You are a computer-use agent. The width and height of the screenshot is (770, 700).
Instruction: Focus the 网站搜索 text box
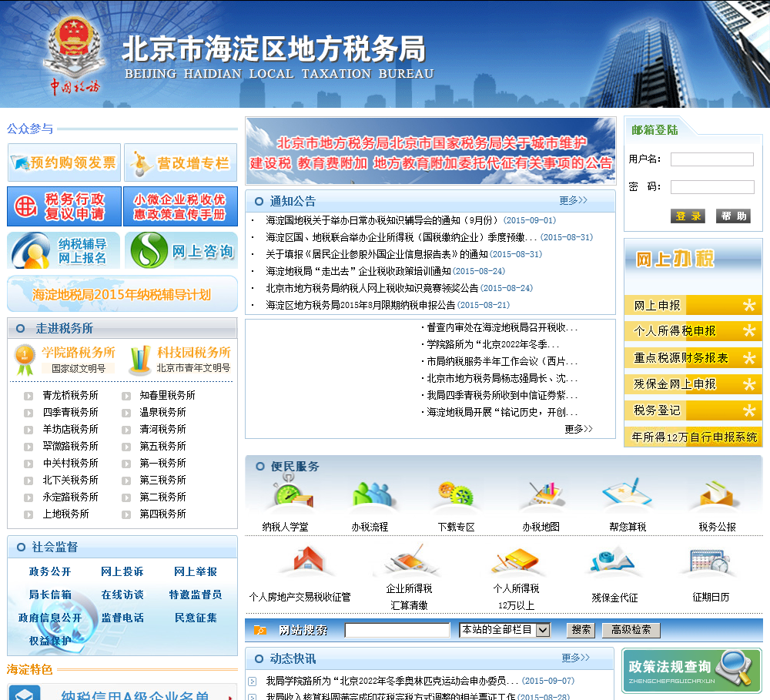click(x=397, y=630)
